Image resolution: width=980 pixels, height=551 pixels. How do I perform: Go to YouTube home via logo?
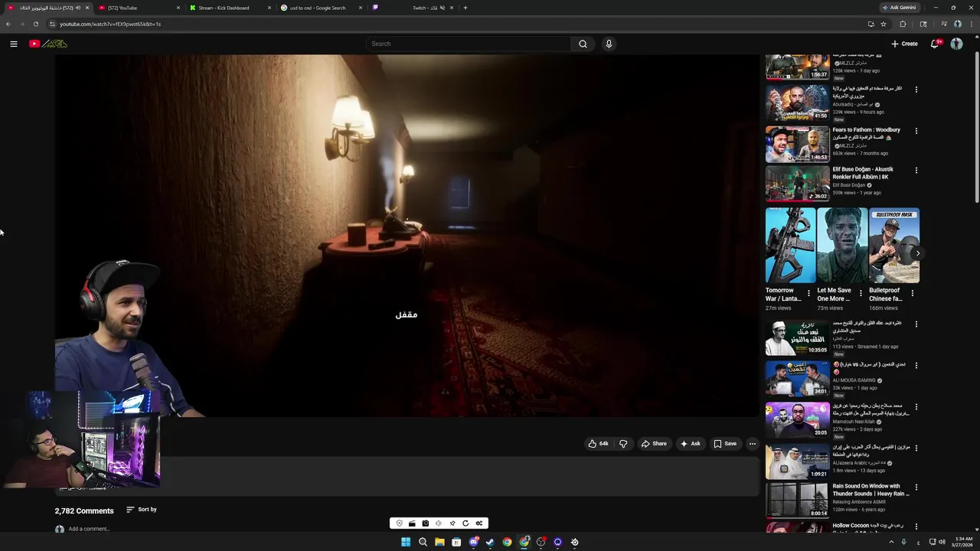(x=48, y=44)
